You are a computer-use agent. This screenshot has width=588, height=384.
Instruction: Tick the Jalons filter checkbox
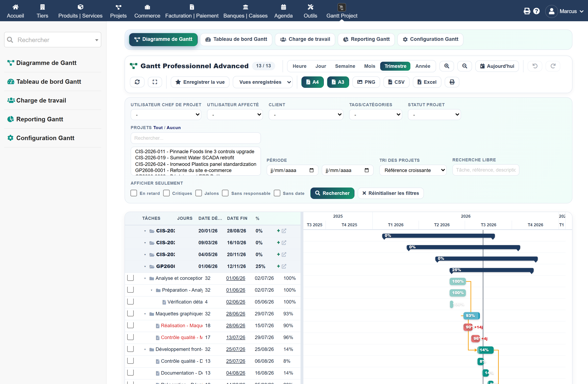pos(198,193)
